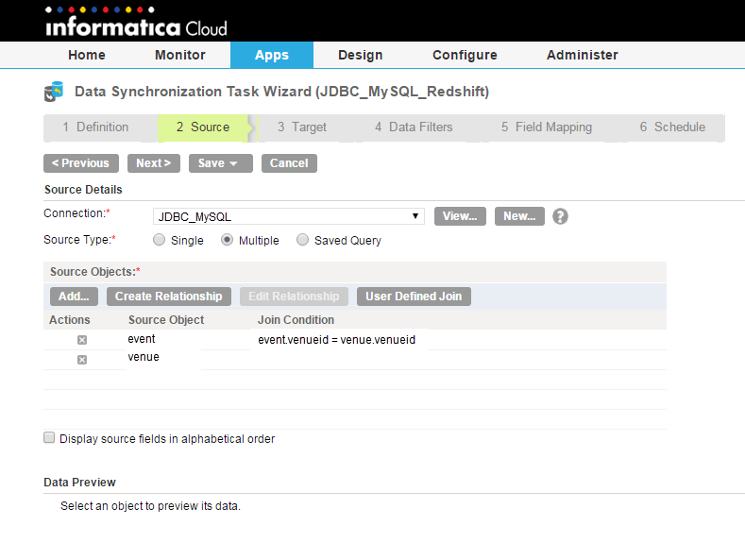
Task: Click the Source Object column header
Action: click(x=166, y=320)
